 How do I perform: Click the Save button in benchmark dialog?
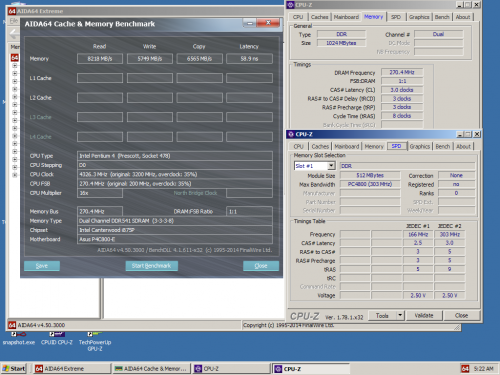tap(42, 266)
